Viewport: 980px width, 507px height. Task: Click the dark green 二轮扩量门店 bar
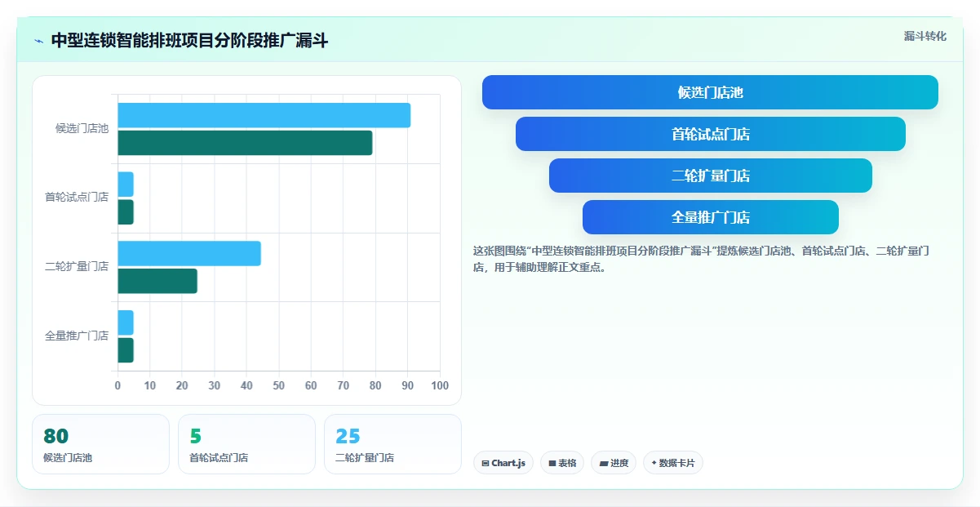[x=157, y=281]
